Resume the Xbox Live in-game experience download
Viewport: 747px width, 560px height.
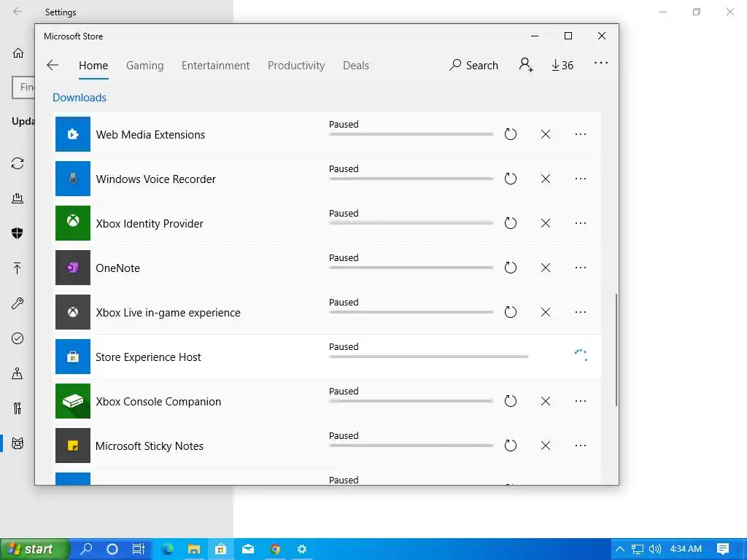point(510,312)
